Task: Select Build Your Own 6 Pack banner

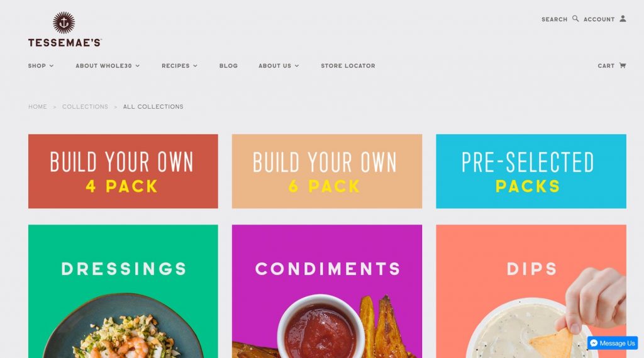Action: pyautogui.click(x=327, y=171)
